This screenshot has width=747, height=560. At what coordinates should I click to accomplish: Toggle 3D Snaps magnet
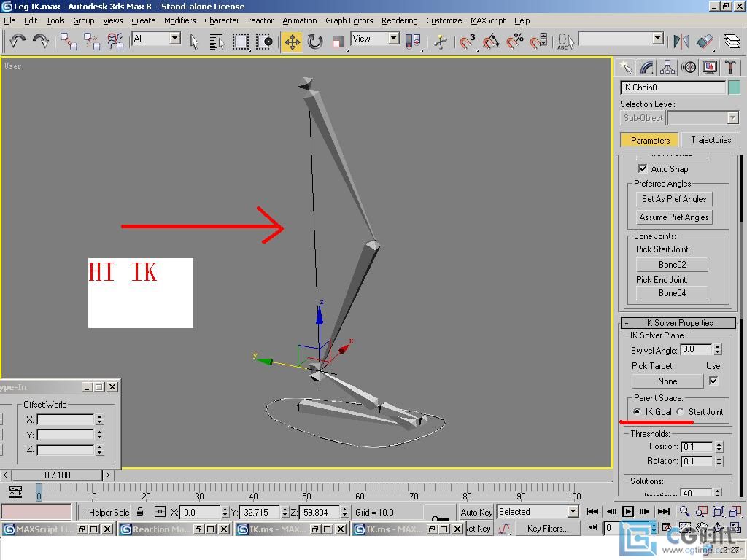click(467, 42)
